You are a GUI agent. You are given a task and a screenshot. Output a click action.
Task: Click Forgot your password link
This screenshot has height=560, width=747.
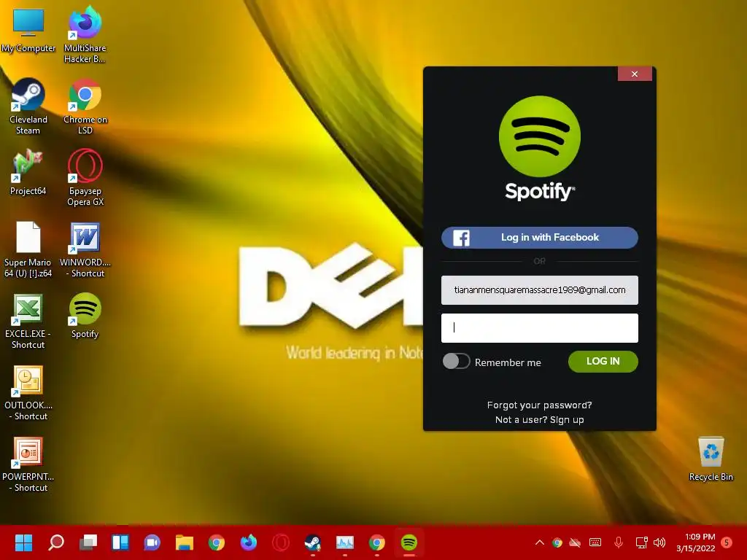click(539, 405)
